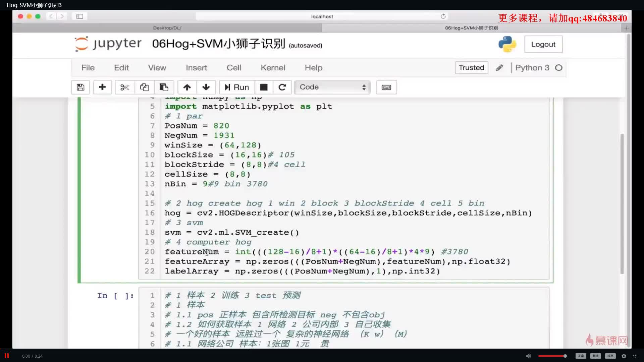Screen dimensions: 644x362
Task: Click the Logout button
Action: coord(543,44)
